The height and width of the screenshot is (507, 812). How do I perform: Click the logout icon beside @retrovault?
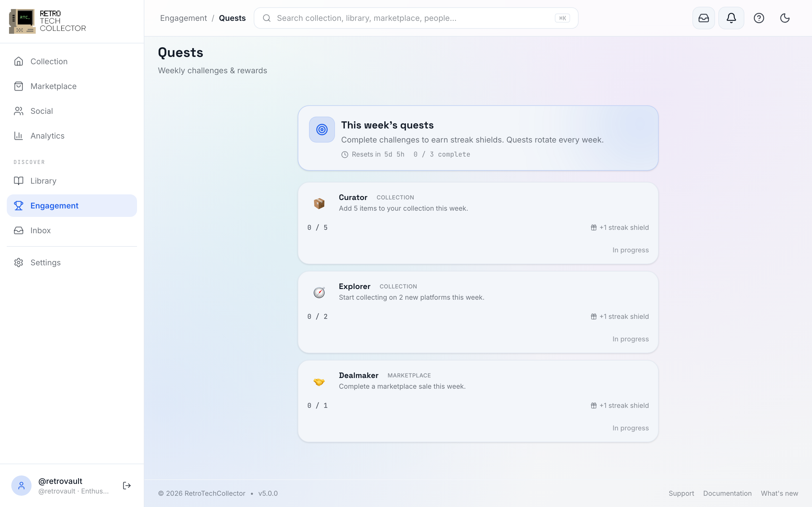127,485
